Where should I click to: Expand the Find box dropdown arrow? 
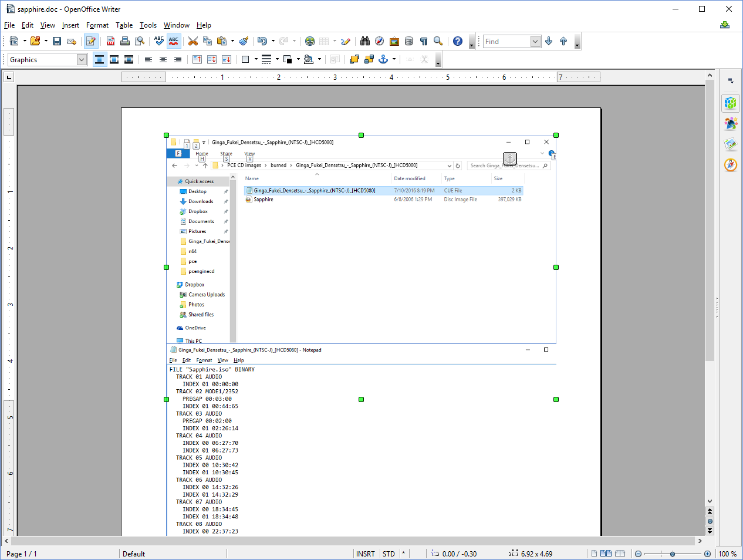pyautogui.click(x=535, y=41)
